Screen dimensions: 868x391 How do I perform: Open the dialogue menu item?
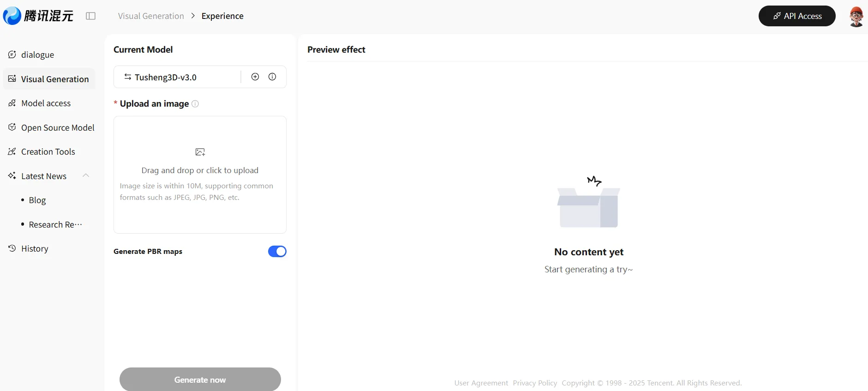(x=37, y=55)
